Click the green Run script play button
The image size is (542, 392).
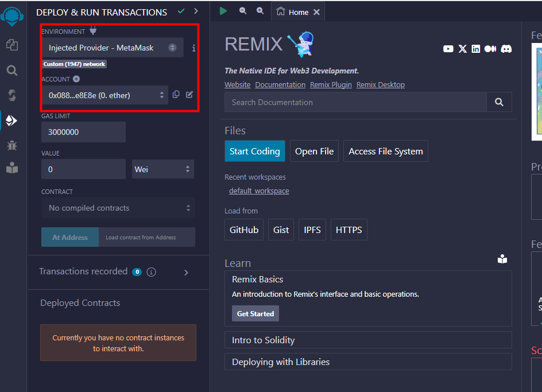pos(223,11)
